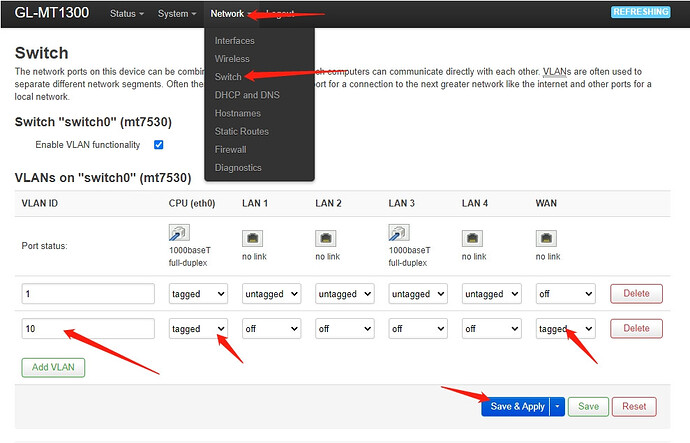Choose Firewall from the Network menu
This screenshot has width=690, height=443.
(x=231, y=149)
